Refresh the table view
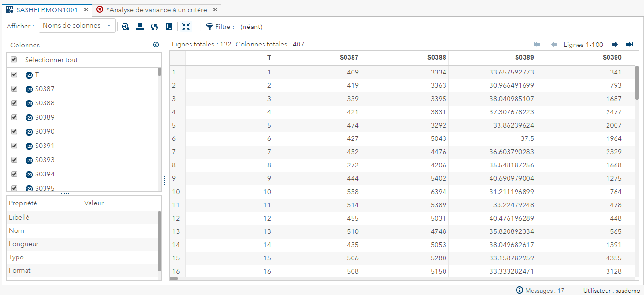Image resolution: width=644 pixels, height=295 pixels. click(154, 27)
